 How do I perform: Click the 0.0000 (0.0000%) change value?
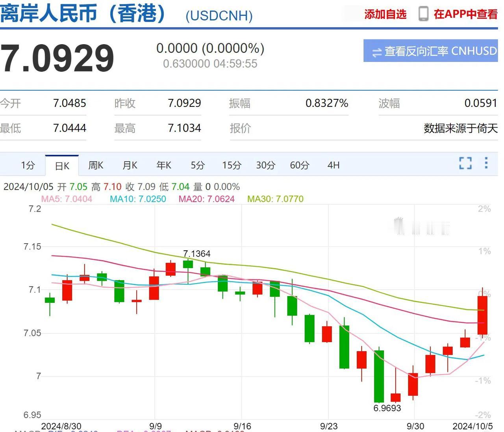[x=210, y=48]
